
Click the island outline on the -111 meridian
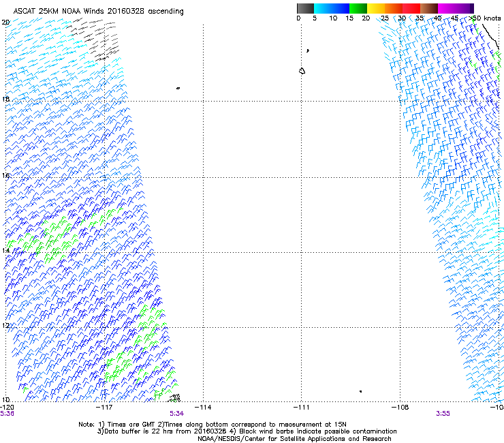[x=302, y=71]
